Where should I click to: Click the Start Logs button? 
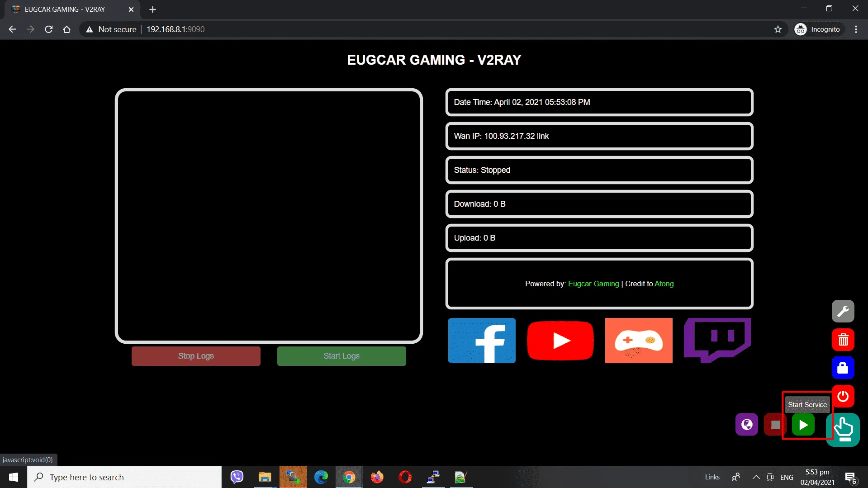tap(342, 356)
